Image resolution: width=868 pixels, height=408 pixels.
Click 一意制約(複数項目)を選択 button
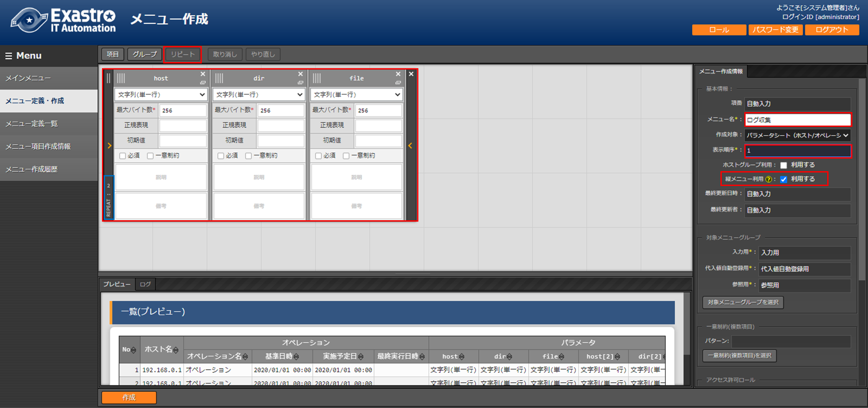740,356
